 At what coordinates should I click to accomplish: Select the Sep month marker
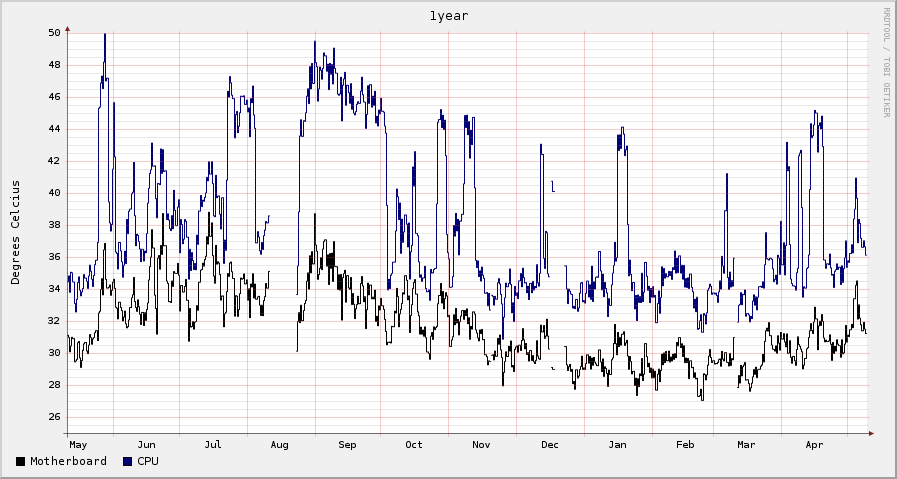tap(348, 444)
